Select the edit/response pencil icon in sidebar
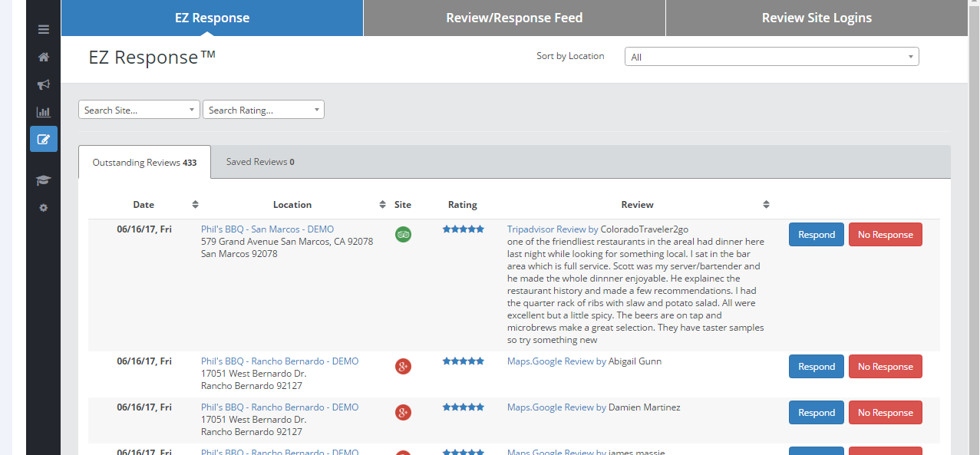This screenshot has width=980, height=455. 44,139
